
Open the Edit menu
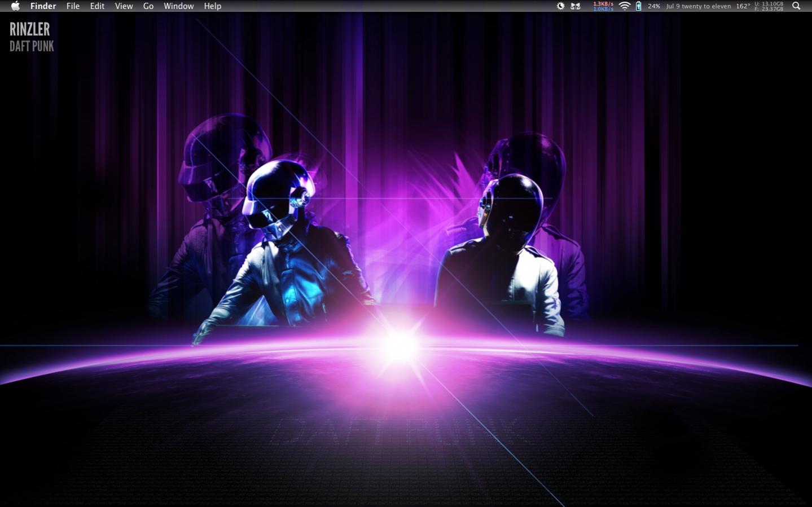pos(97,6)
